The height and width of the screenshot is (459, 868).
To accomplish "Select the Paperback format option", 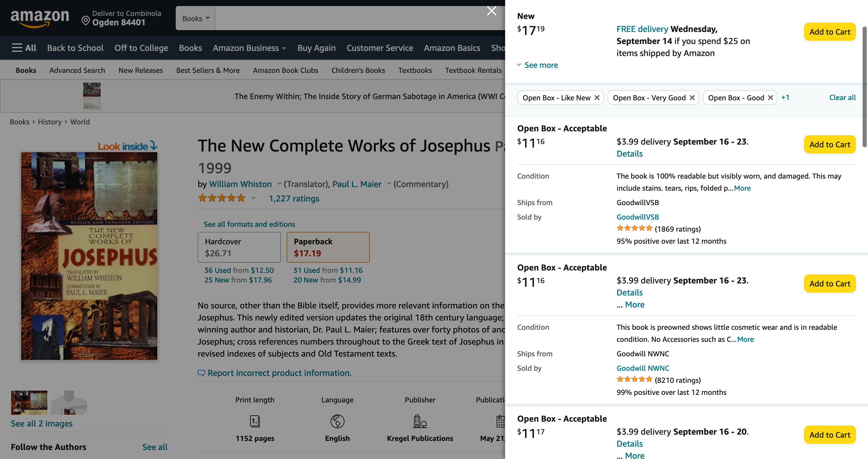I will [x=328, y=247].
